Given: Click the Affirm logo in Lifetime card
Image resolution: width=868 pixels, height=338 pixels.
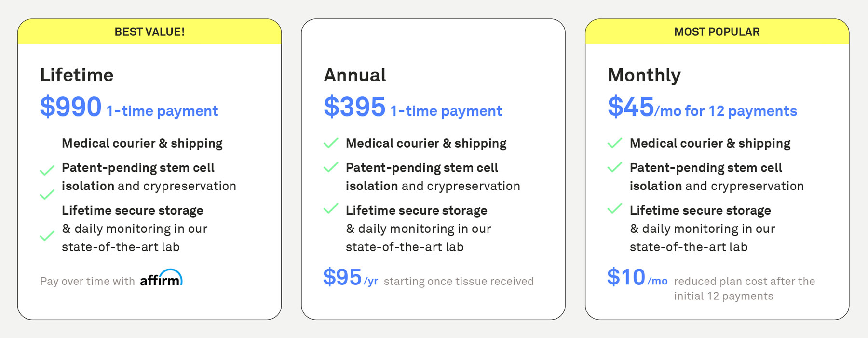Looking at the screenshot, I should point(161,278).
